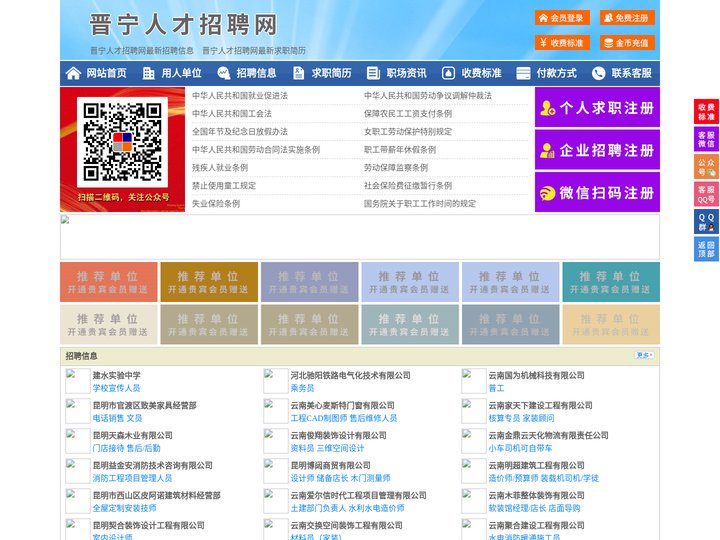
Task: Open the 学校宣传人员 job link
Action: point(117,388)
